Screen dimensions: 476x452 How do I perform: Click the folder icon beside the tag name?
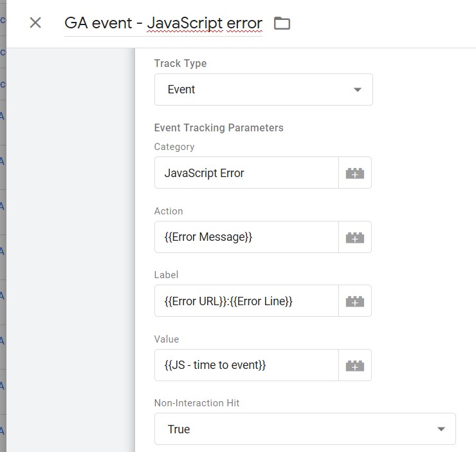pos(282,24)
